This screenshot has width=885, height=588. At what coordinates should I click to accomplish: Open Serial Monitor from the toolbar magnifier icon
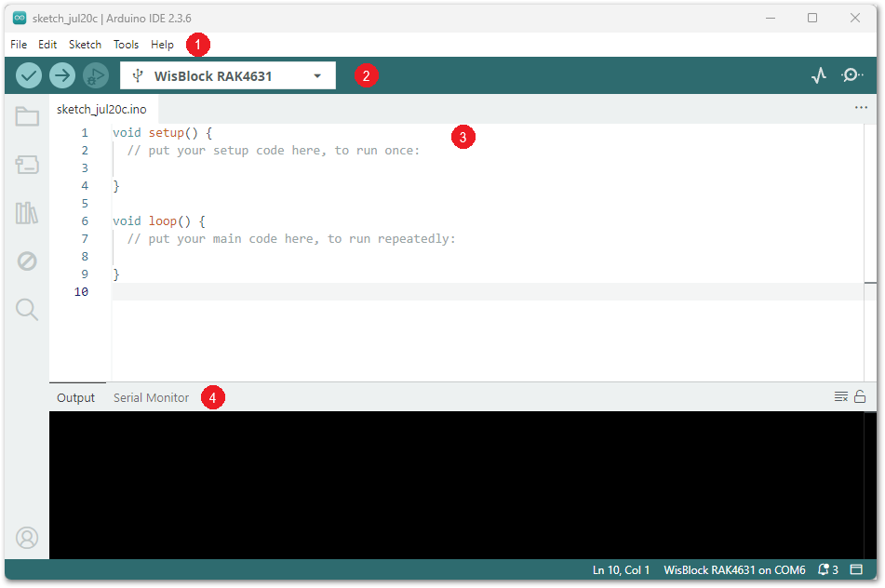[851, 75]
